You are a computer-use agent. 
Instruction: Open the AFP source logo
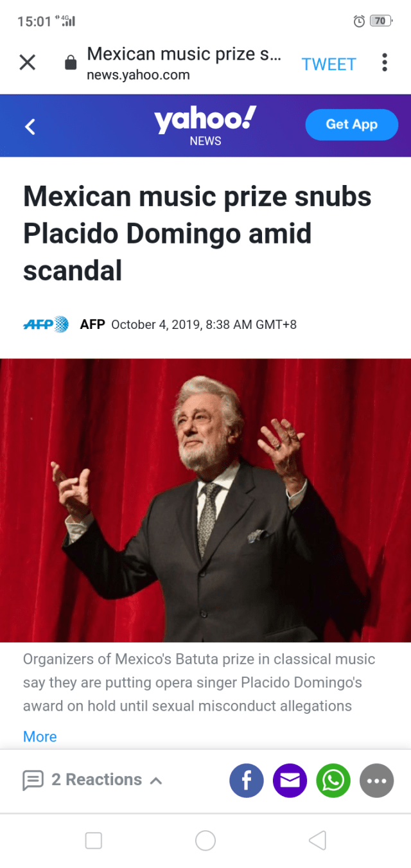46,324
